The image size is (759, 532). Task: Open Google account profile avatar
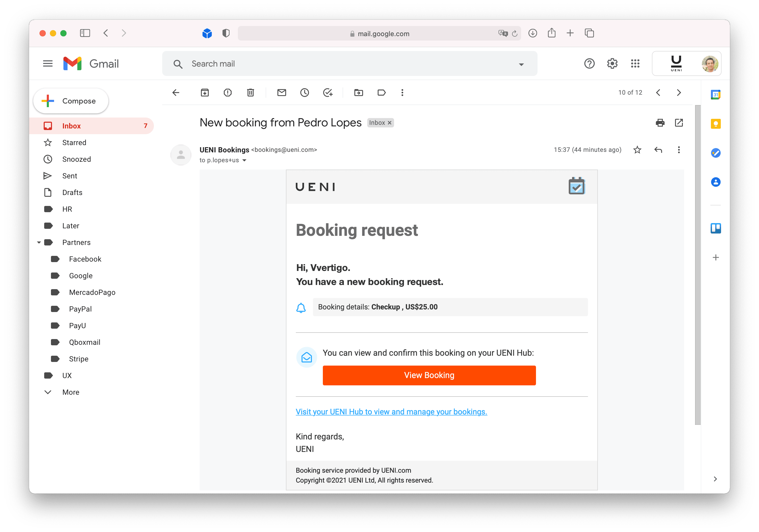(710, 63)
